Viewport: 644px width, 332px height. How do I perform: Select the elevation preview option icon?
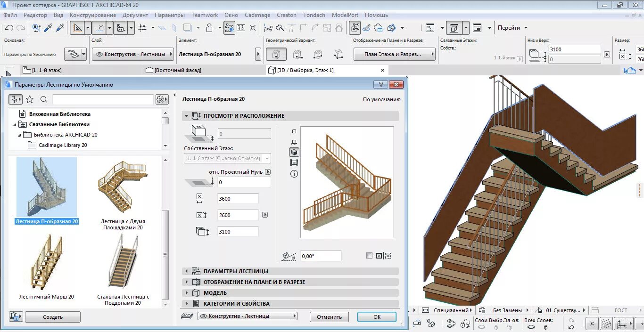[294, 142]
